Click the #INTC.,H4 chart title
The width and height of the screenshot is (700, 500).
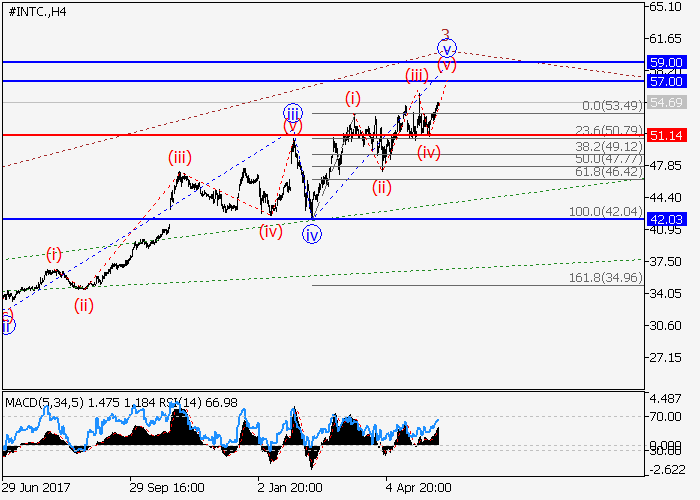[35, 11]
